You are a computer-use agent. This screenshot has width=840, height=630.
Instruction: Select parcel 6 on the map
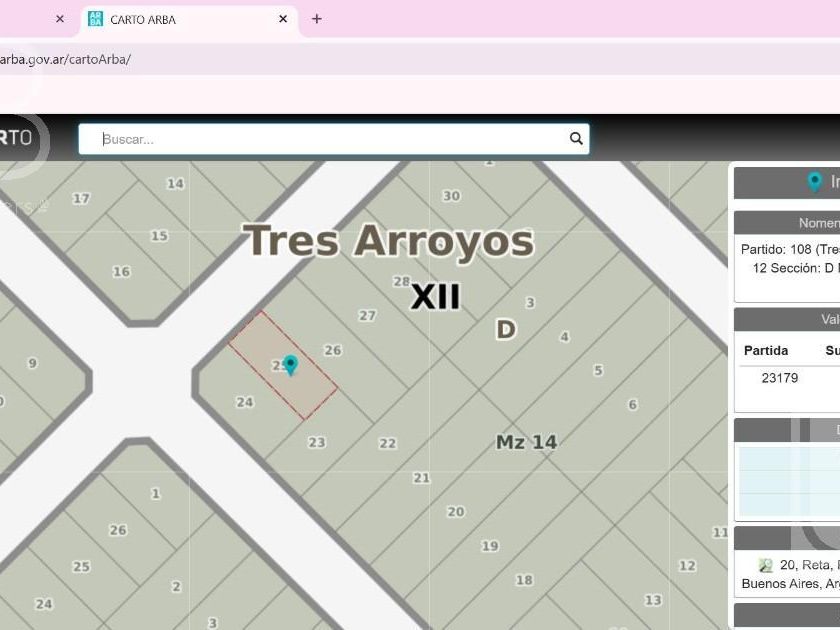click(633, 405)
